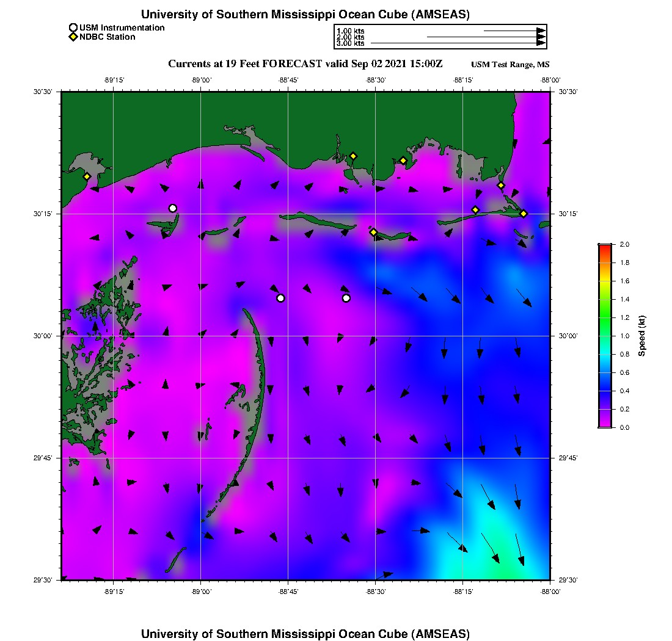
Task: Pick the USM circle marker near 88°45' longitude
Action: [x=280, y=298]
